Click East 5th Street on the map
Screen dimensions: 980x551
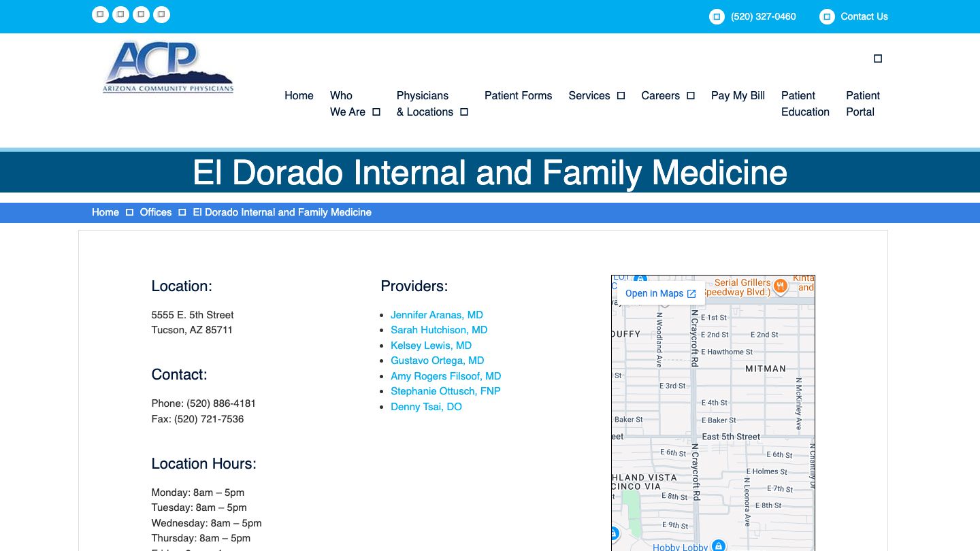coord(732,437)
